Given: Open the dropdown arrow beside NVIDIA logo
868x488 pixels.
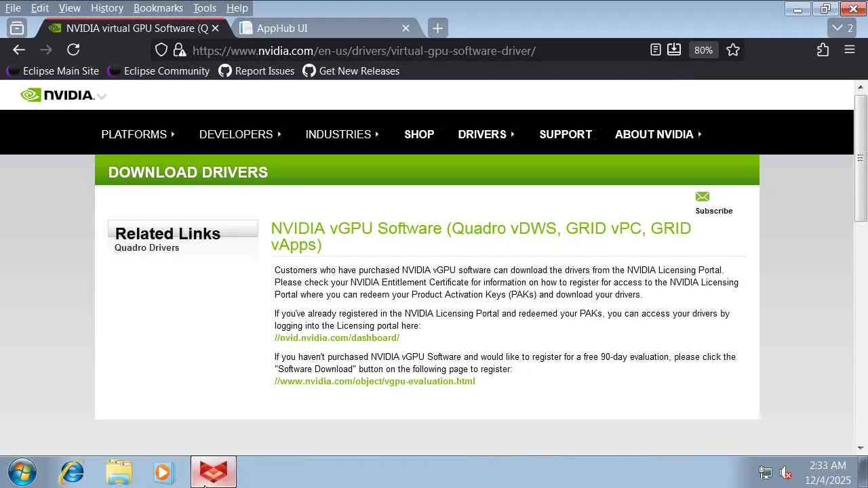Looking at the screenshot, I should point(102,96).
